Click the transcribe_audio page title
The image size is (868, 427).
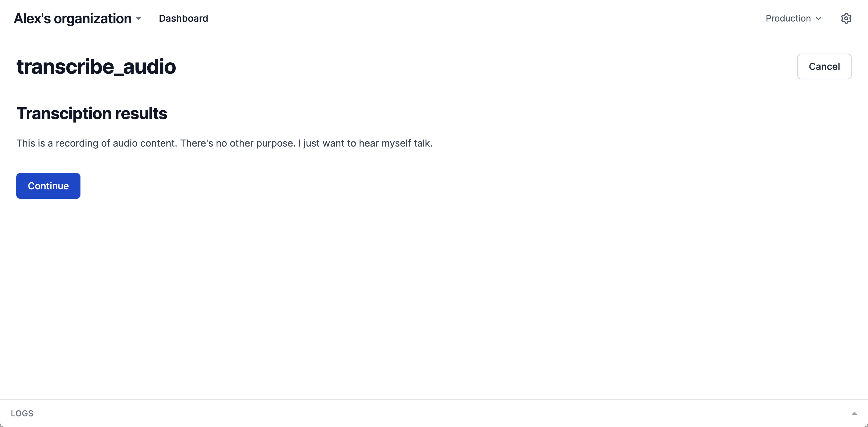click(x=96, y=66)
